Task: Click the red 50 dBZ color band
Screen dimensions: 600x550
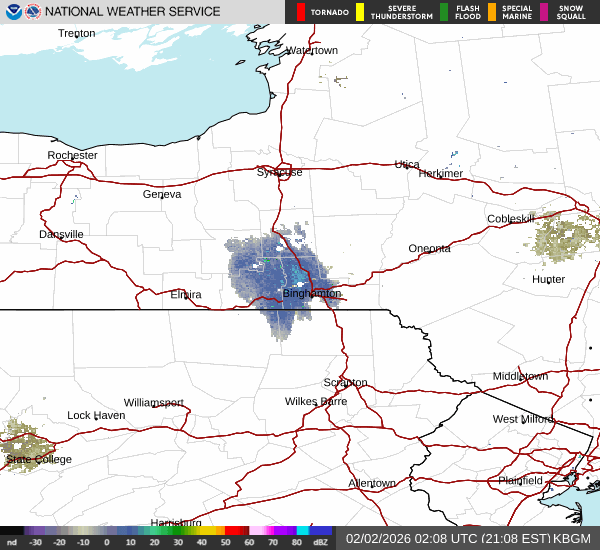Action: (236, 530)
